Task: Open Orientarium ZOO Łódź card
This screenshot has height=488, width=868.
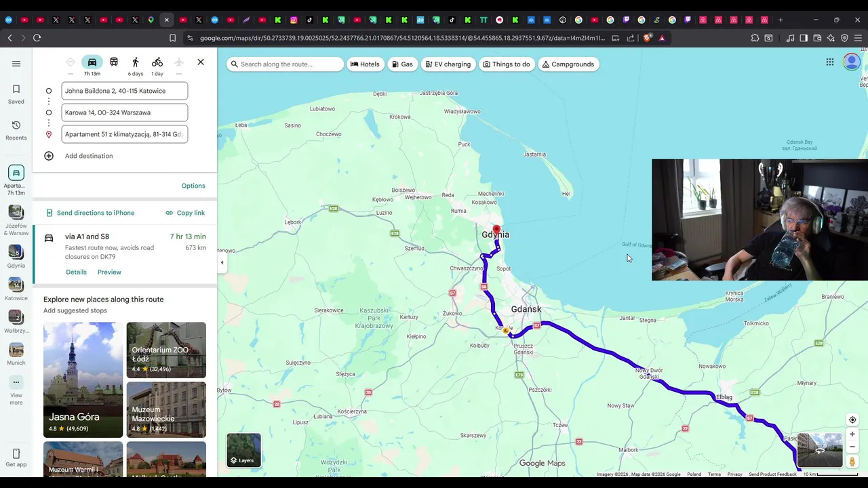Action: pyautogui.click(x=166, y=350)
